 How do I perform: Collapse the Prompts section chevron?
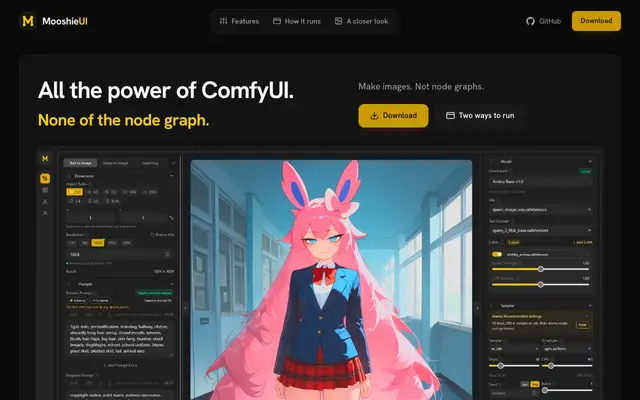tap(171, 284)
